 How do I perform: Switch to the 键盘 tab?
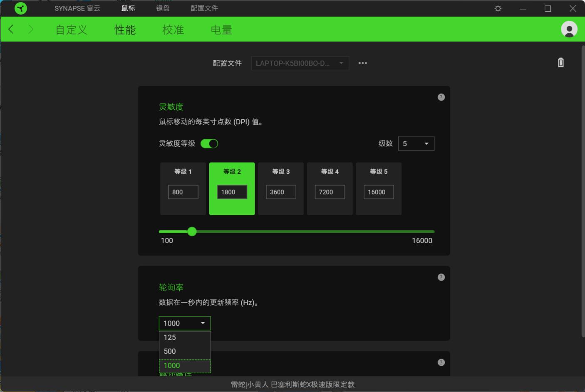(162, 8)
